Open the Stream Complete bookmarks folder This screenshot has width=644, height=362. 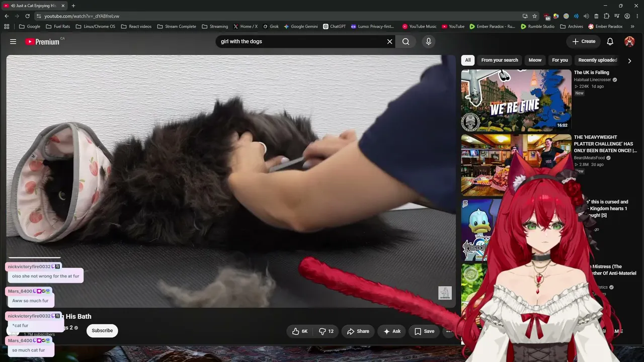[x=177, y=27]
